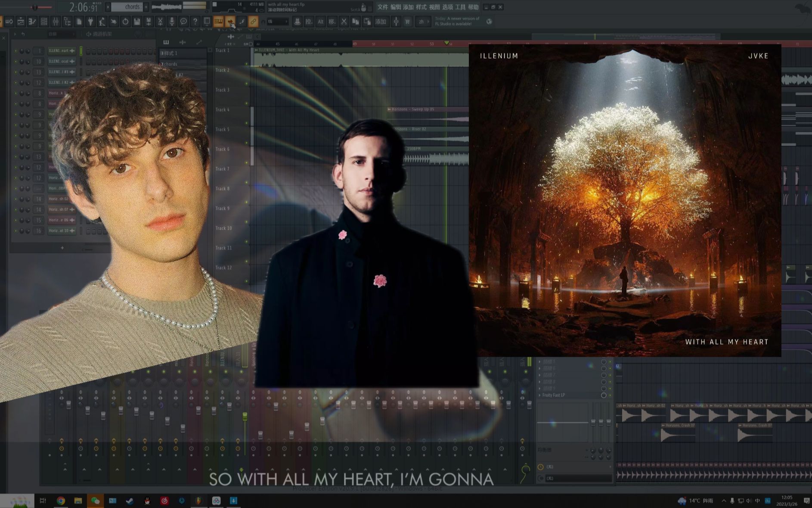Click the shopping cart icon in toolbar
812x508 pixels.
[407, 22]
